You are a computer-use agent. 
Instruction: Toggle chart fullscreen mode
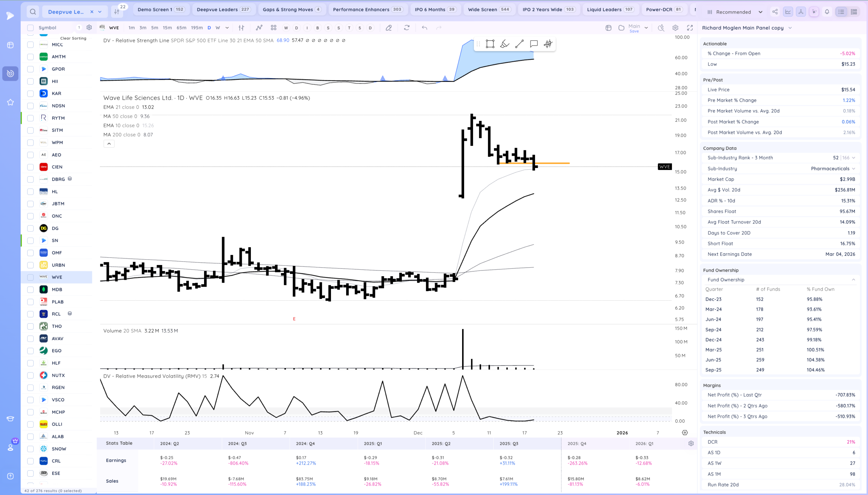point(690,28)
